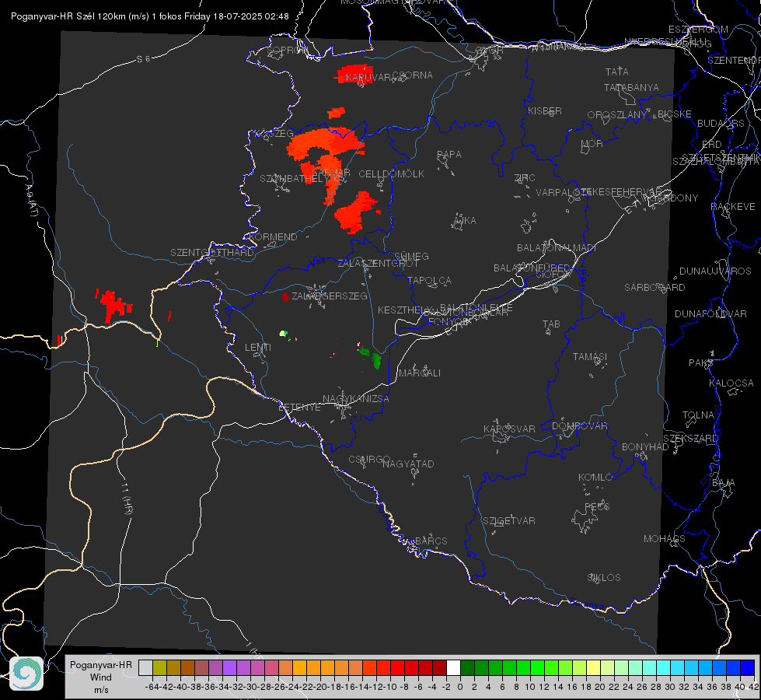Click the MARCALI label

coord(419,373)
